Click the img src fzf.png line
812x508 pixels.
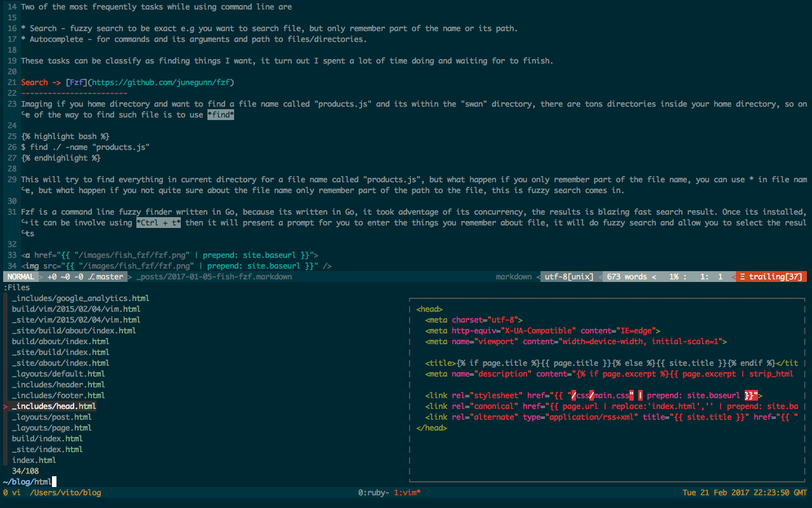click(x=176, y=265)
